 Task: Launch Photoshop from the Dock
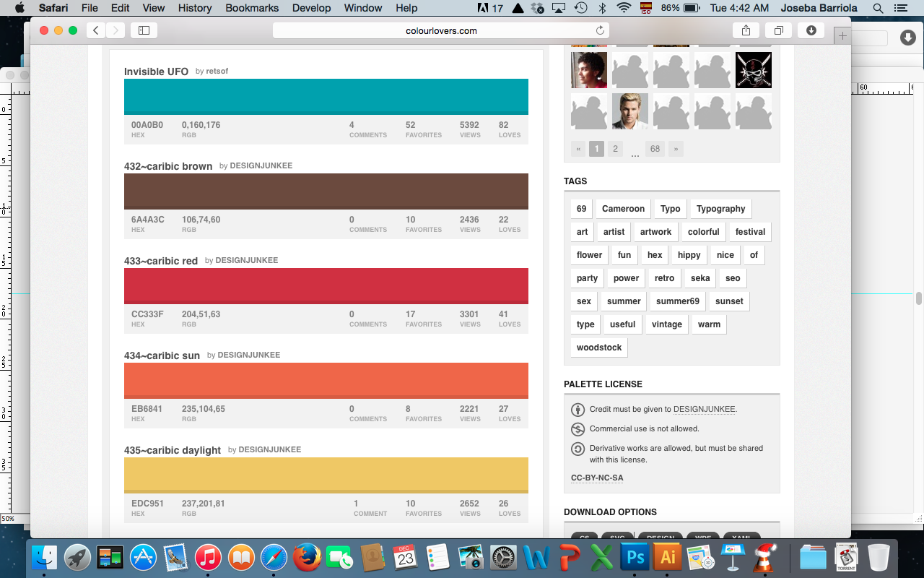point(636,558)
